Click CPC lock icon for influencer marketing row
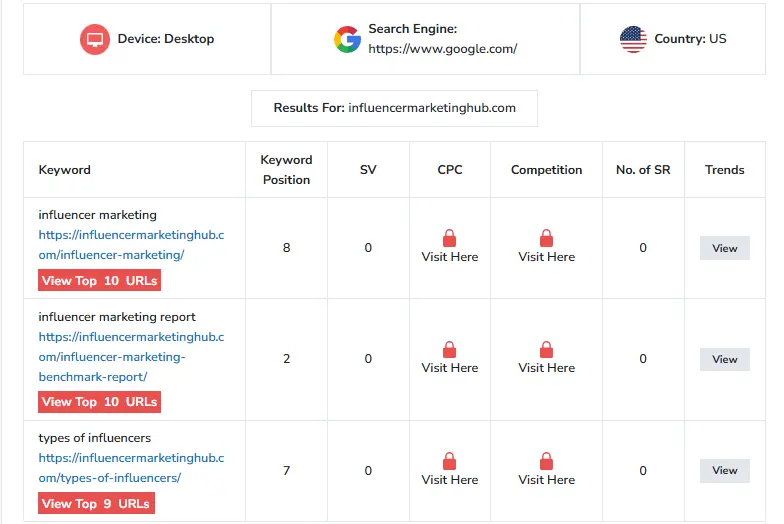Screen dimensions: 784x524 (x=449, y=238)
